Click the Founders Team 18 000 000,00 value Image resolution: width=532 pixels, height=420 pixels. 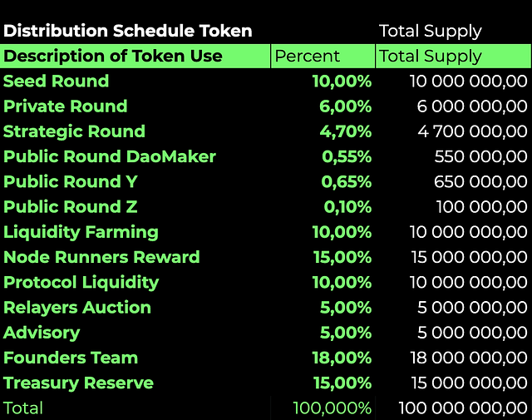click(469, 358)
